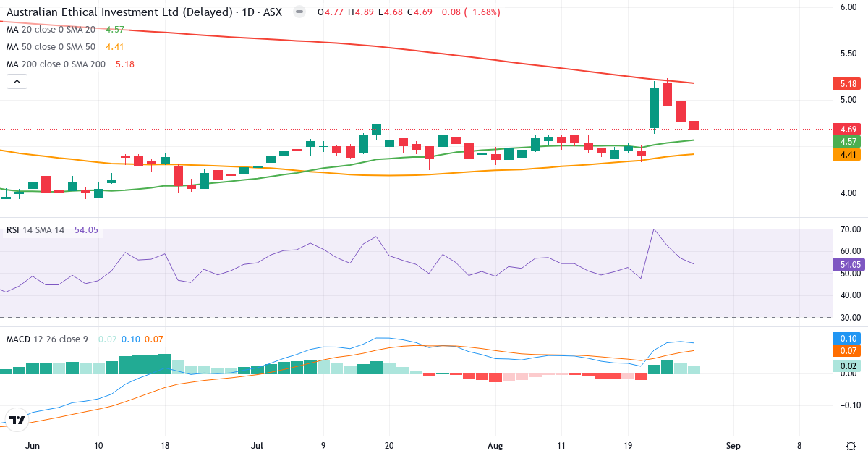This screenshot has height=456, width=868.
Task: Click the 54.05 RSI value in legend
Action: point(86,230)
